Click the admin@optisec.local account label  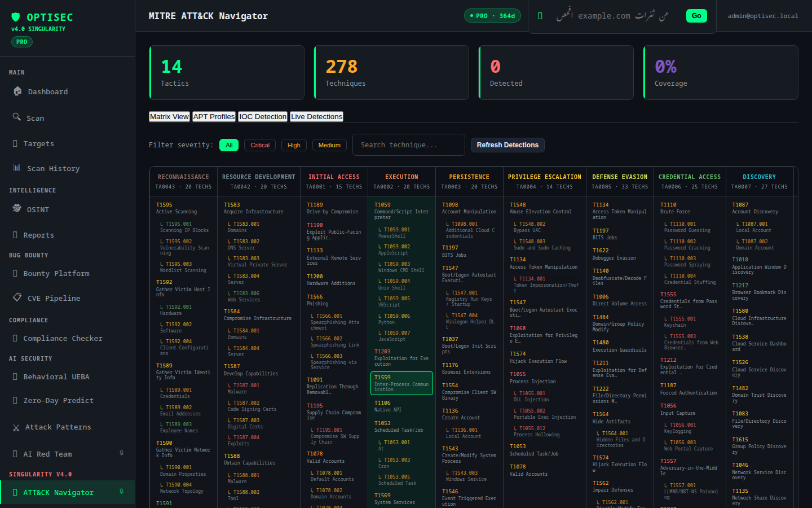pyautogui.click(x=763, y=16)
